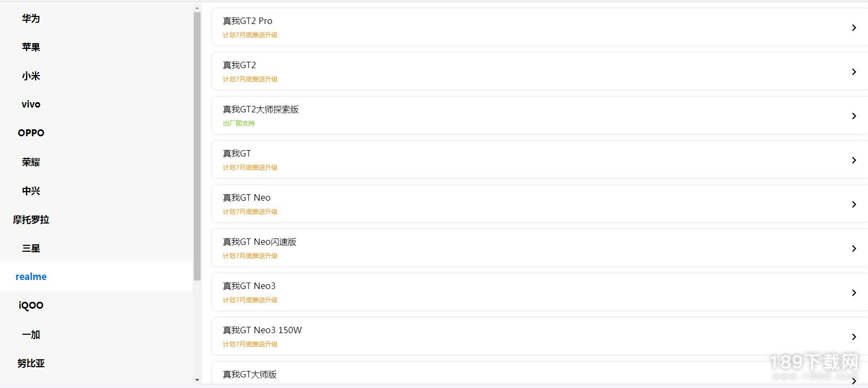This screenshot has width=868, height=388.
Task: Click the chevron for 真我GT Neo闪速版
Action: pyautogui.click(x=854, y=249)
